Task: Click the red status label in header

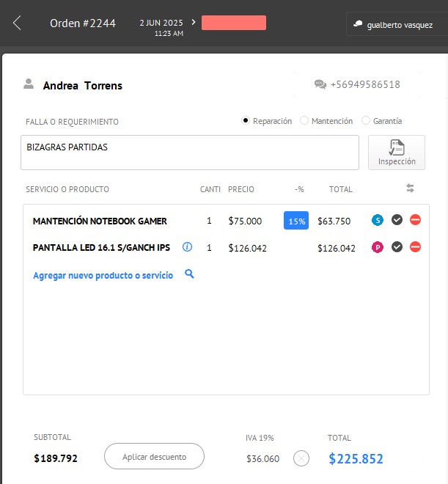Action: pyautogui.click(x=234, y=23)
